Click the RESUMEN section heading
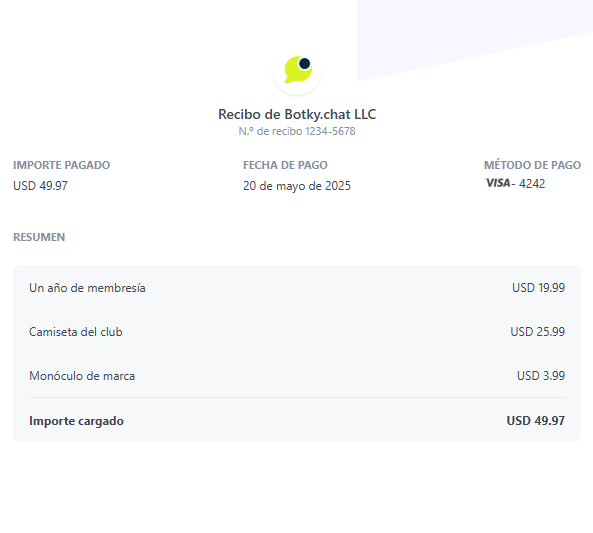 39,237
